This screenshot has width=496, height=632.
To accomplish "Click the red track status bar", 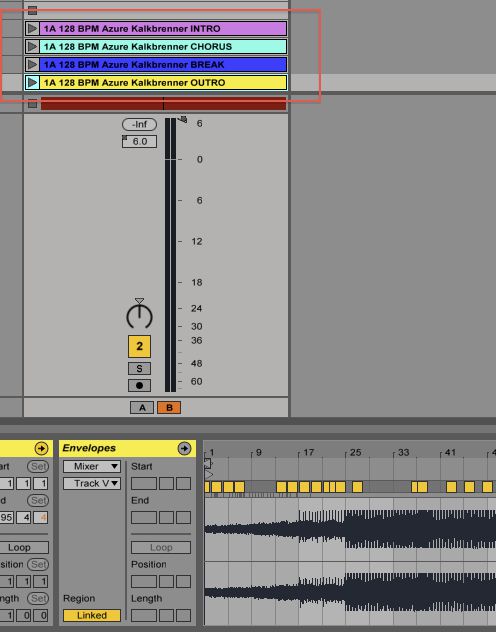I will click(x=164, y=104).
